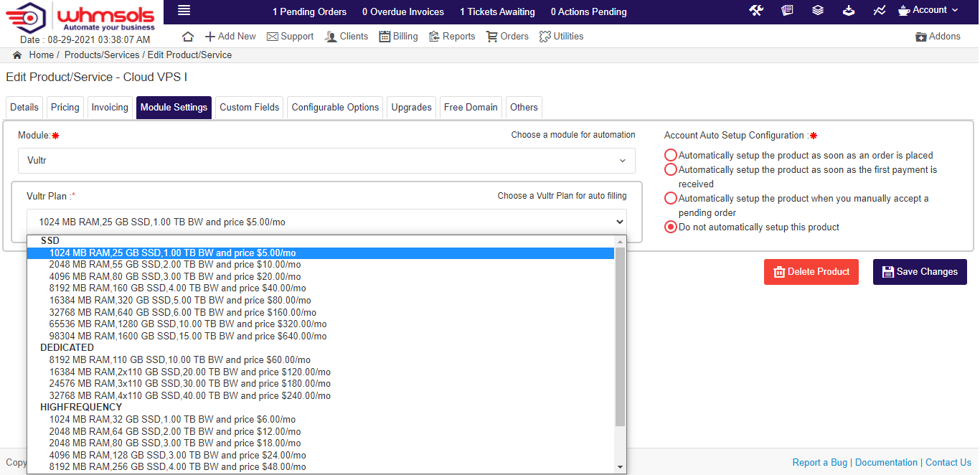View the 0 Overdue Invoices link
980x475 pixels.
coord(403,11)
